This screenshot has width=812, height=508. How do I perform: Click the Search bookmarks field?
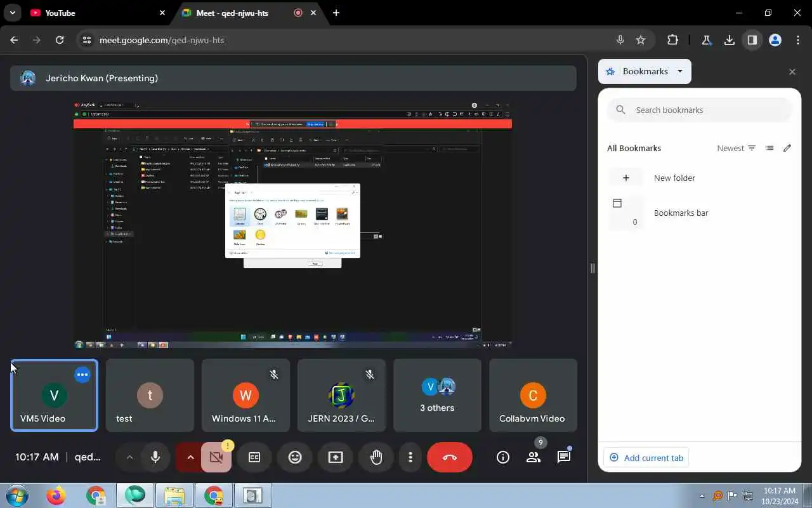pos(700,110)
